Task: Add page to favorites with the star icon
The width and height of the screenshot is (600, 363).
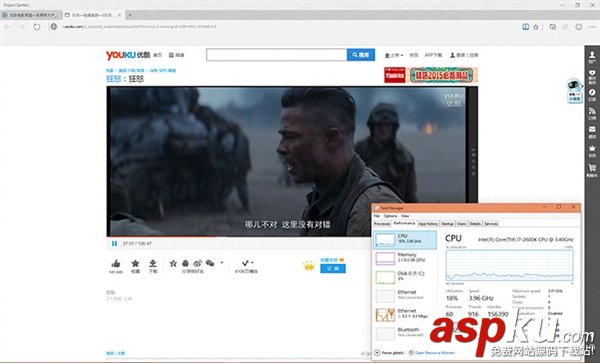Action: pos(536,27)
